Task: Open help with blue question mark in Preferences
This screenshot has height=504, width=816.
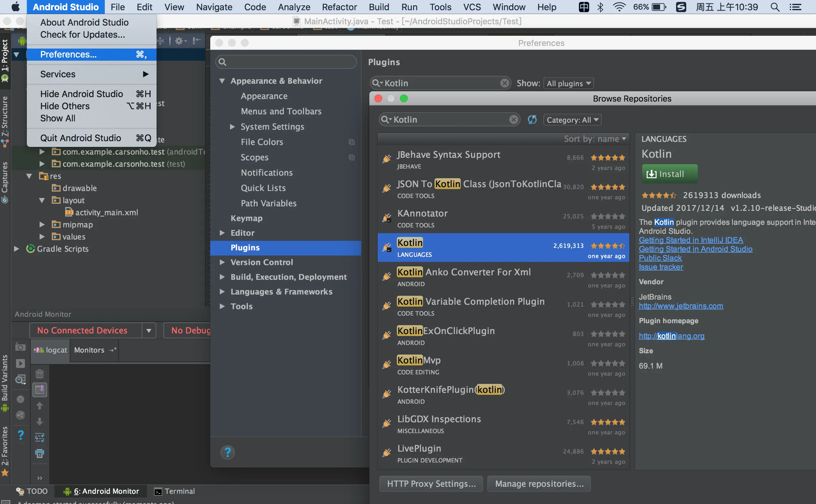Action: point(227,452)
